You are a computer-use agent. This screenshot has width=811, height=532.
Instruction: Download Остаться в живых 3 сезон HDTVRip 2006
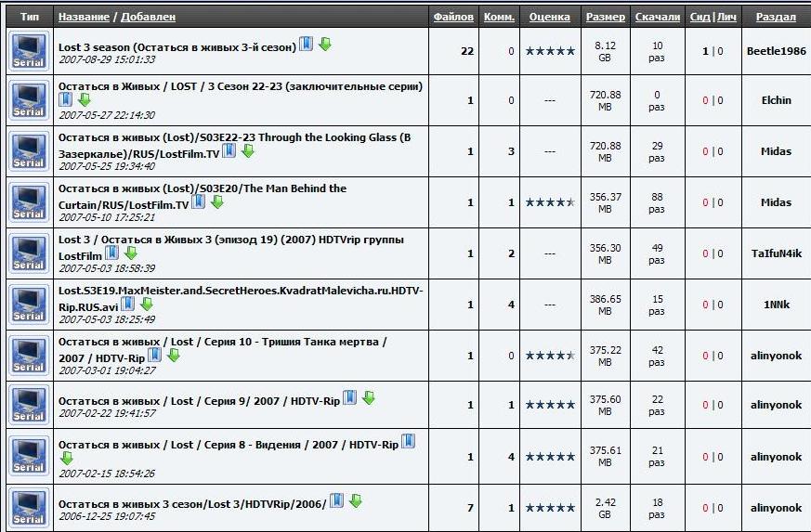[x=355, y=500]
